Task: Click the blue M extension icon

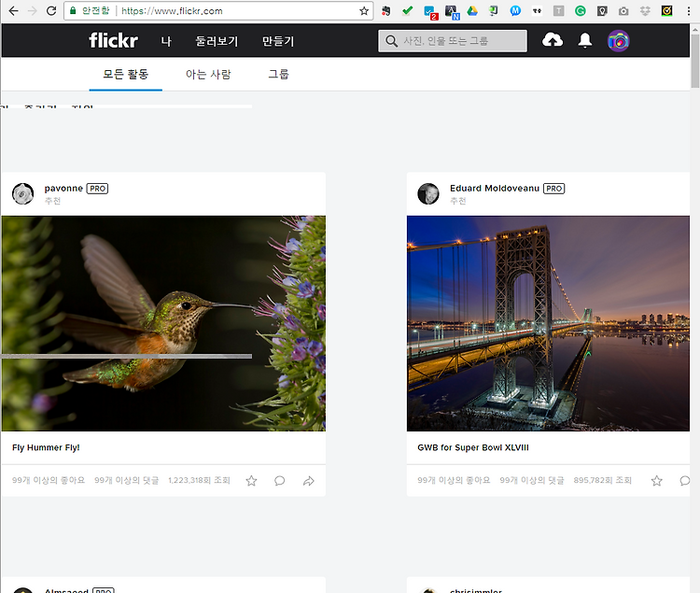Action: pyautogui.click(x=515, y=10)
